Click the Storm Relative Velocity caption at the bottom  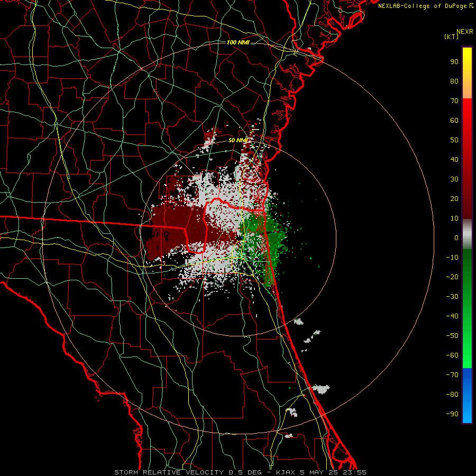click(x=240, y=472)
